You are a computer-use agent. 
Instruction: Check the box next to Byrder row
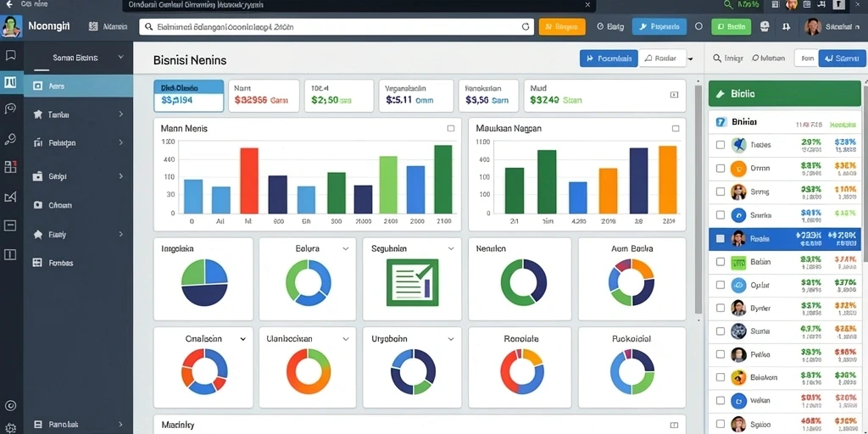[x=721, y=308]
